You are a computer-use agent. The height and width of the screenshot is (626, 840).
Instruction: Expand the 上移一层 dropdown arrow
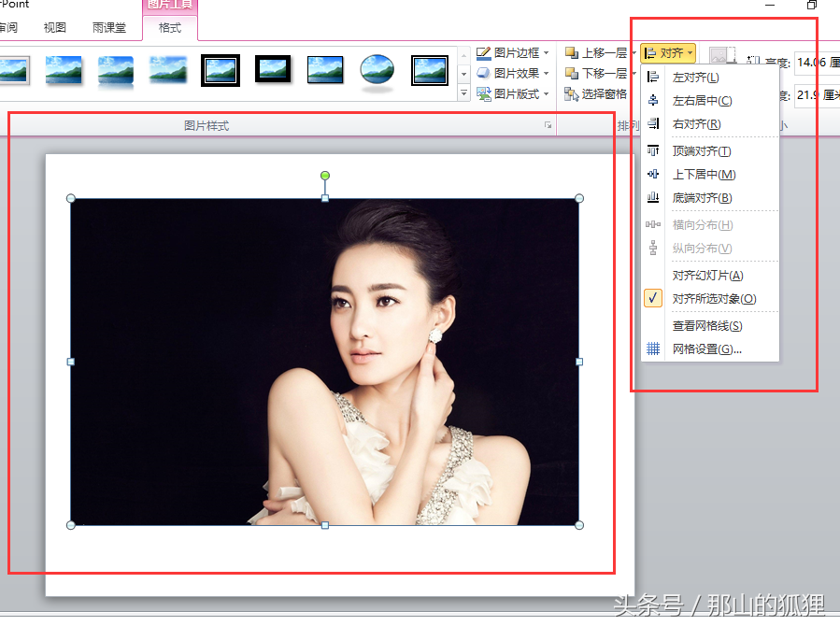[x=634, y=52]
